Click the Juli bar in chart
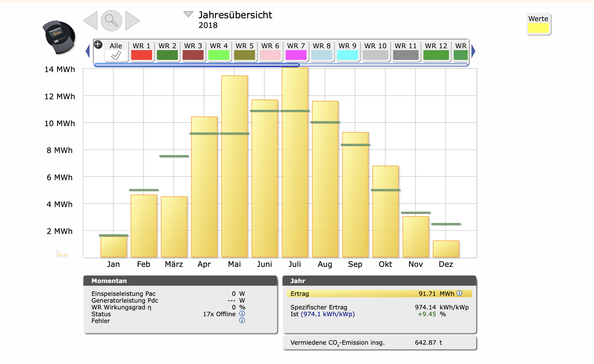This screenshot has width=594, height=364. click(295, 163)
